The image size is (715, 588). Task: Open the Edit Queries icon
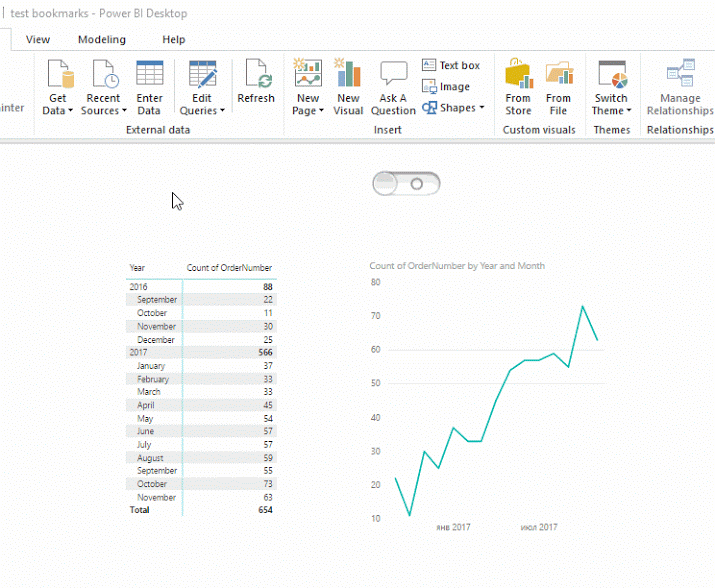(202, 73)
